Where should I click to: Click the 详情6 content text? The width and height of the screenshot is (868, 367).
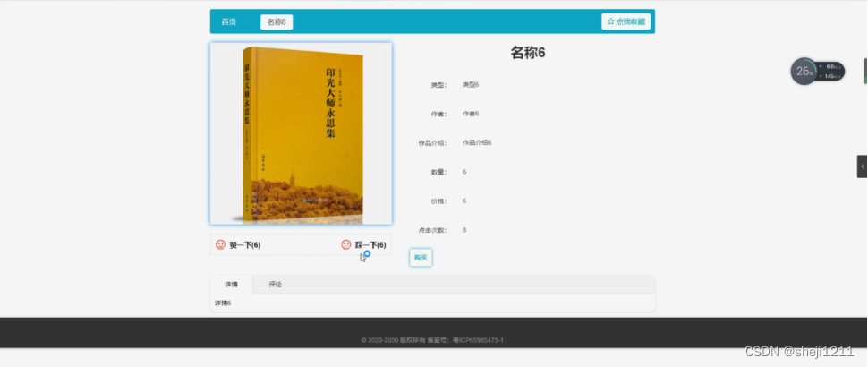(x=223, y=303)
